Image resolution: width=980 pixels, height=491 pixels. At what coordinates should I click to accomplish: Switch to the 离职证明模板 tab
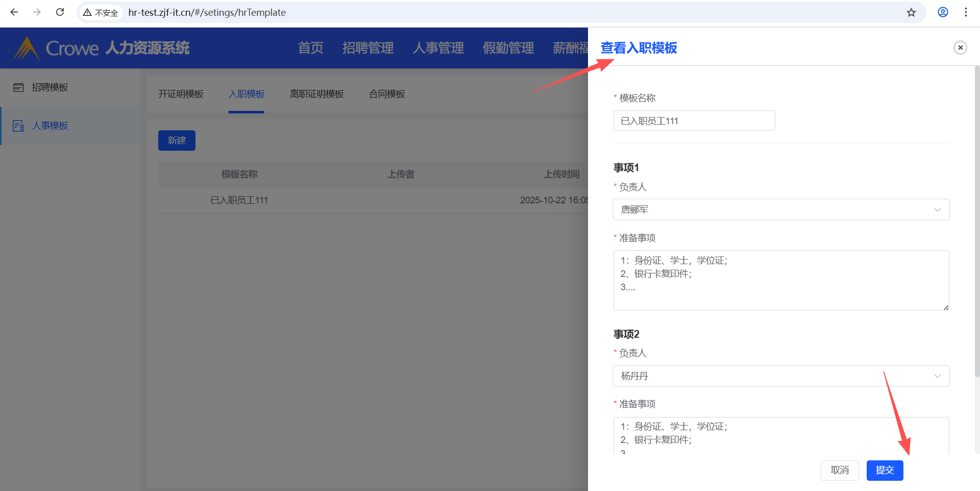316,94
